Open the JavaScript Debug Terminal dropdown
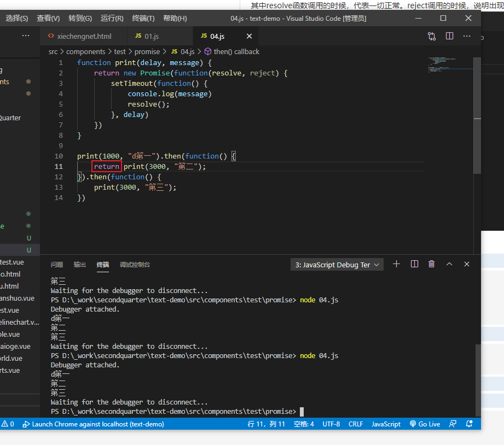 coord(337,265)
